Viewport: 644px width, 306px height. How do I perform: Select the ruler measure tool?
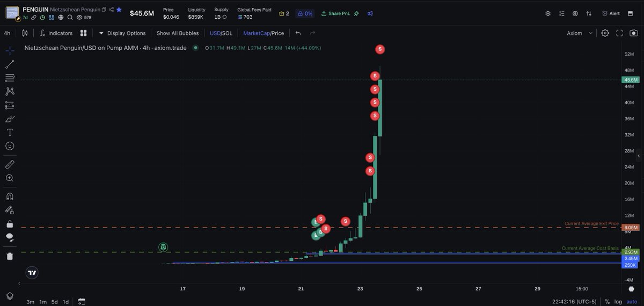point(10,164)
